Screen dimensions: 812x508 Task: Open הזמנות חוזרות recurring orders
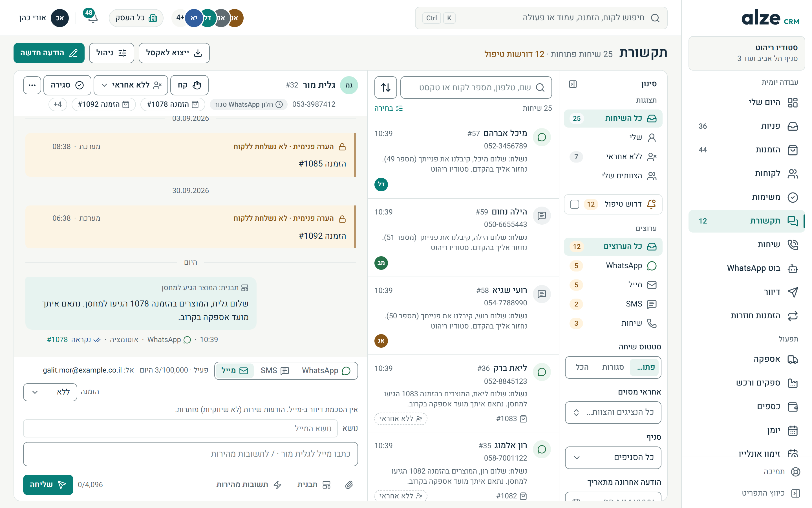point(747,316)
